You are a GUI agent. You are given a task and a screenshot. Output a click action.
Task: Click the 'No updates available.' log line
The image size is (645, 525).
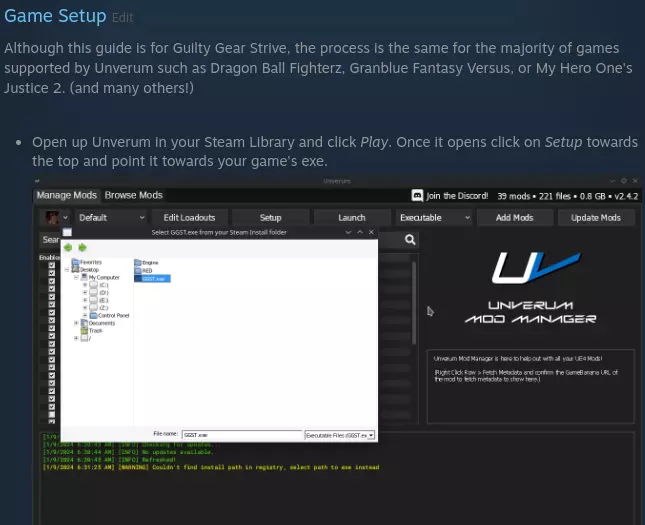[128, 452]
